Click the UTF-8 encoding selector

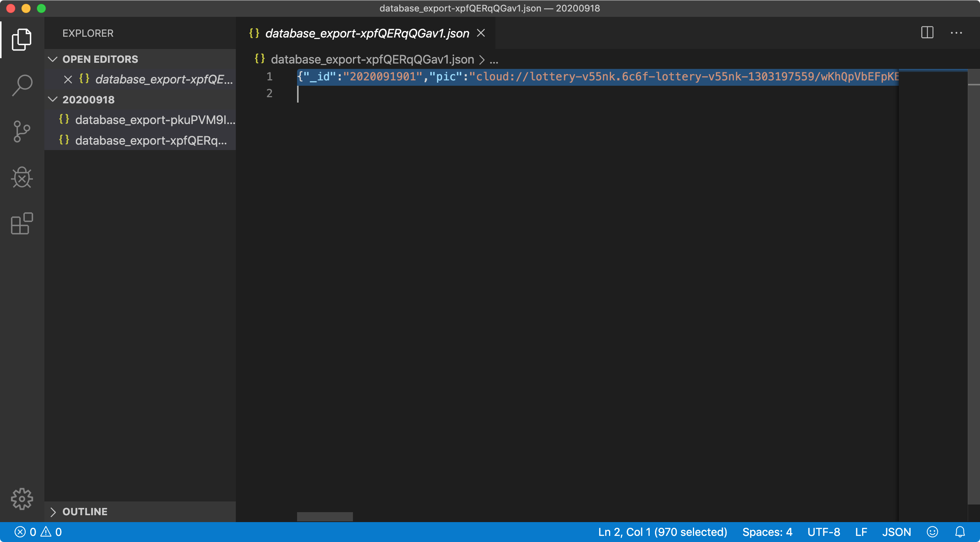[823, 532]
